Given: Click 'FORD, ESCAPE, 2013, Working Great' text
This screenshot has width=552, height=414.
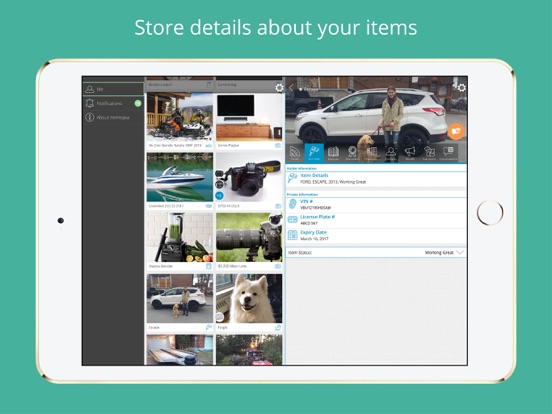Looking at the screenshot, I should pyautogui.click(x=333, y=182).
